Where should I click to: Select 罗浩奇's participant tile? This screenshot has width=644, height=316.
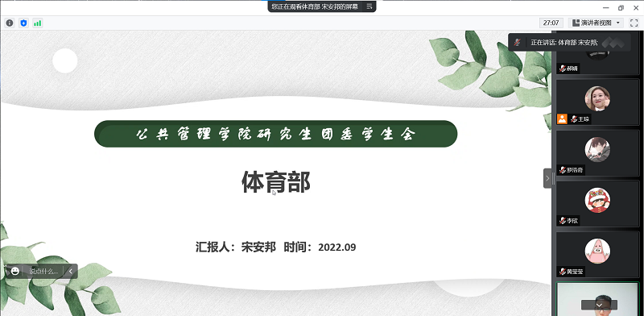pyautogui.click(x=597, y=153)
